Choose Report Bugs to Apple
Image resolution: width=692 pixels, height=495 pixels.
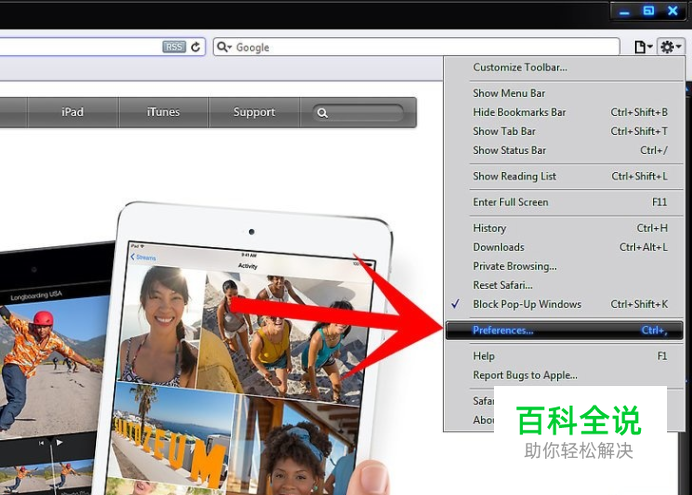564,375
